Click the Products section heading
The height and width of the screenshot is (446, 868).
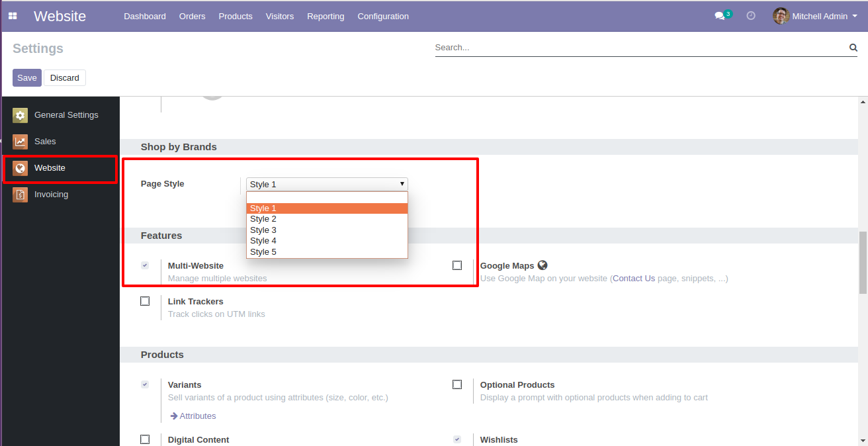pyautogui.click(x=162, y=355)
